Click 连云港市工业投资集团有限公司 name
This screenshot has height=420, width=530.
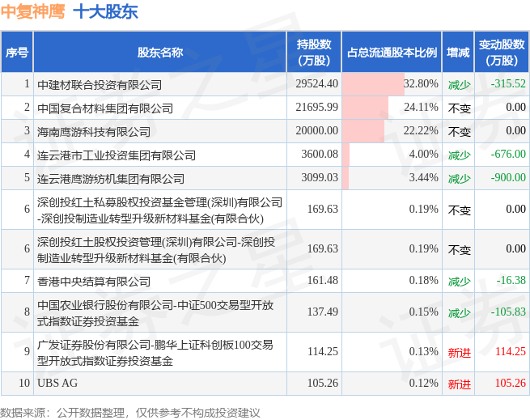[x=117, y=155]
